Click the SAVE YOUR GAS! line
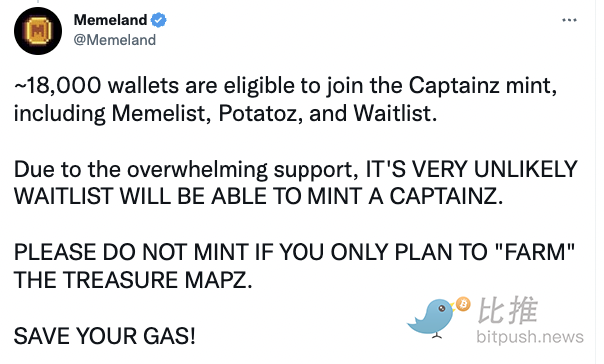The image size is (604, 364). click(x=105, y=336)
